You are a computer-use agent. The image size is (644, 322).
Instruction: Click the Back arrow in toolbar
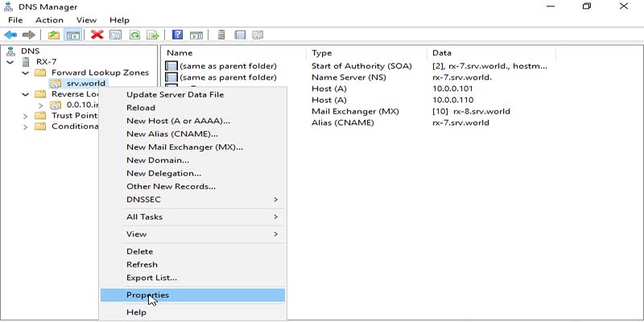coord(10,35)
